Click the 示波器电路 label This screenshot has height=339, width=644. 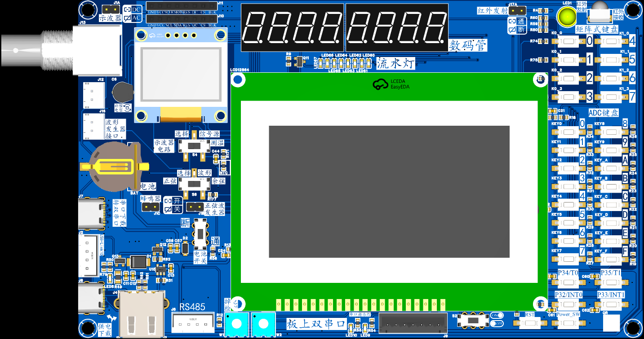click(x=164, y=146)
